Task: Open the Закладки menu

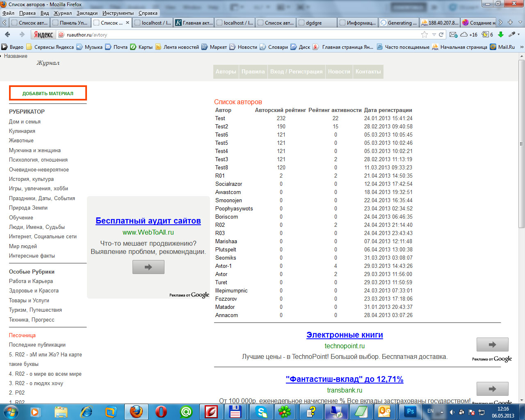Action: point(87,13)
